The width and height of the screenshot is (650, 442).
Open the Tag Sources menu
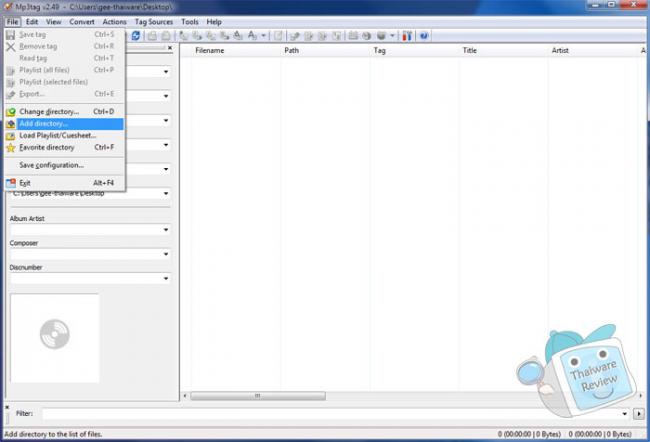click(154, 22)
